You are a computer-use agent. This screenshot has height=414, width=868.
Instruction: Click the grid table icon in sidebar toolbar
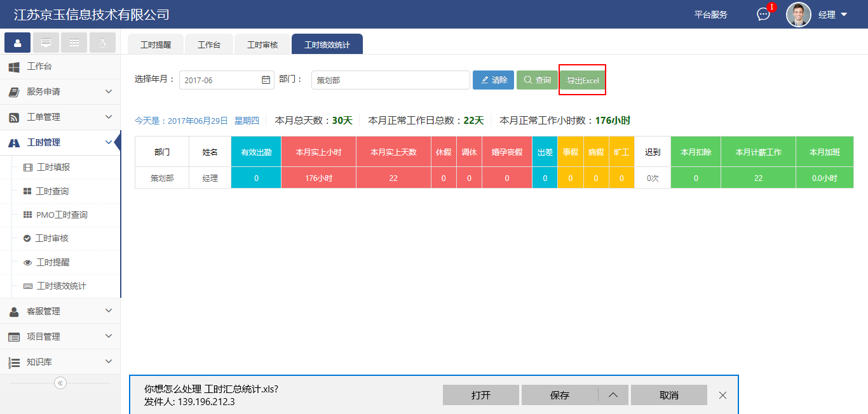[x=74, y=43]
